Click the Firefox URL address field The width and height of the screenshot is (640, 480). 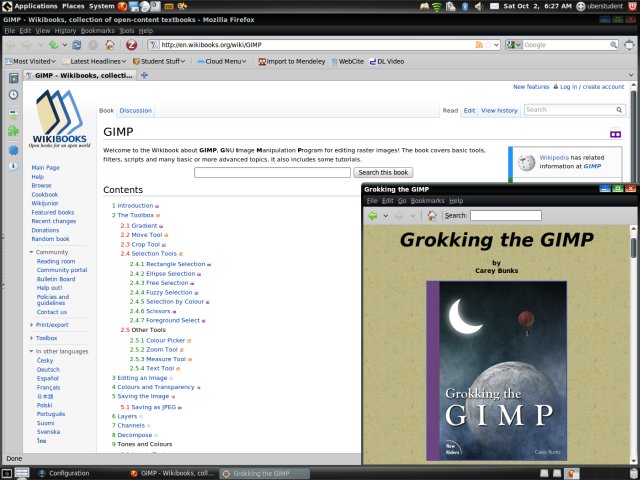[317, 45]
